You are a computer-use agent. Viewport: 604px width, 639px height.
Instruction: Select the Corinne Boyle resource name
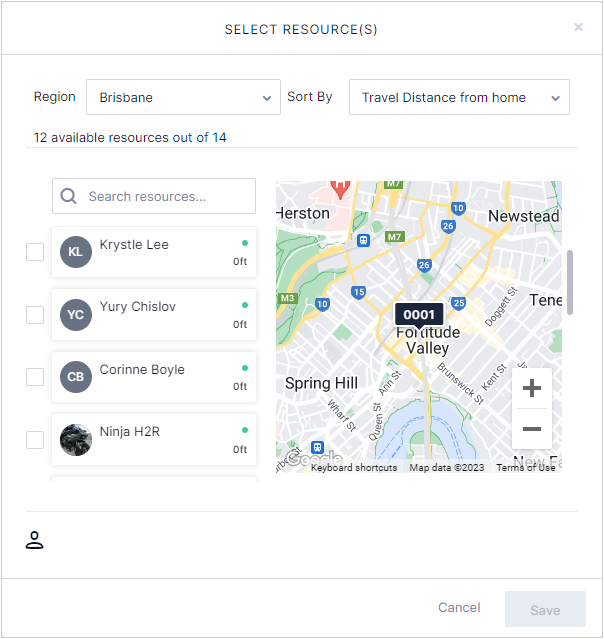click(142, 369)
